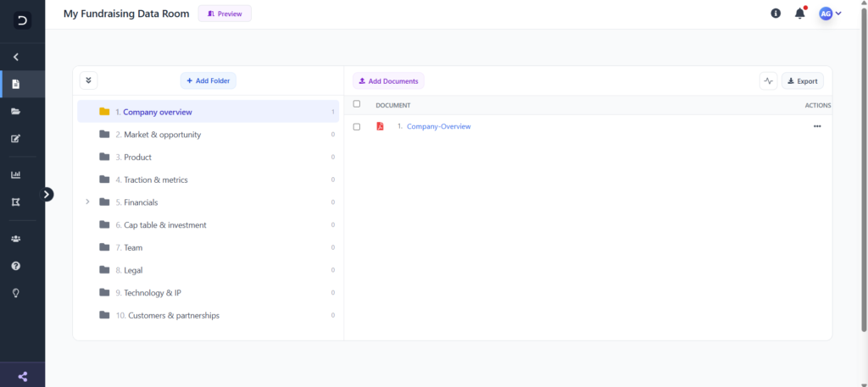Open the help question mark icon
The width and height of the screenshot is (868, 387).
[15, 266]
